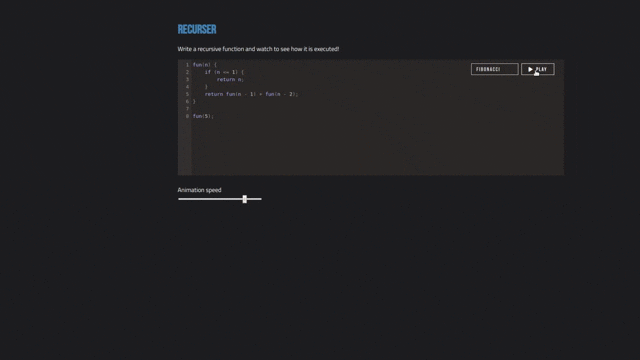The width and height of the screenshot is (640, 360).
Task: Click the closing brace on line 6
Action: click(194, 102)
